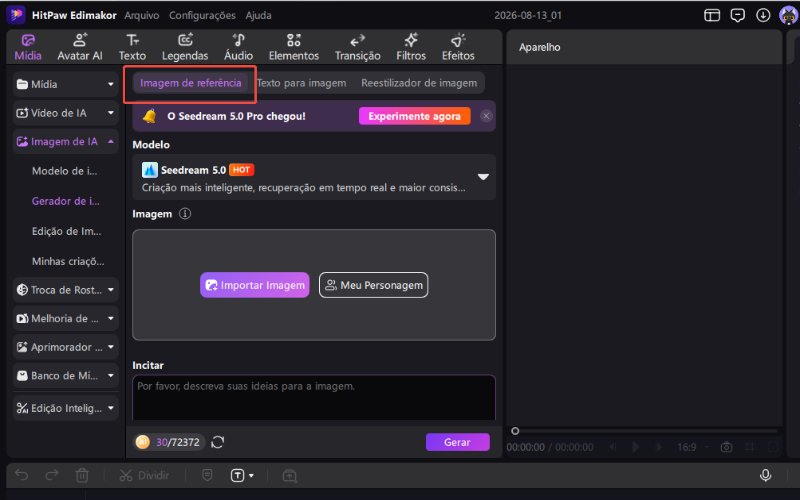Image resolution: width=800 pixels, height=500 pixels.
Task: Open the Legendas panel
Action: [185, 47]
